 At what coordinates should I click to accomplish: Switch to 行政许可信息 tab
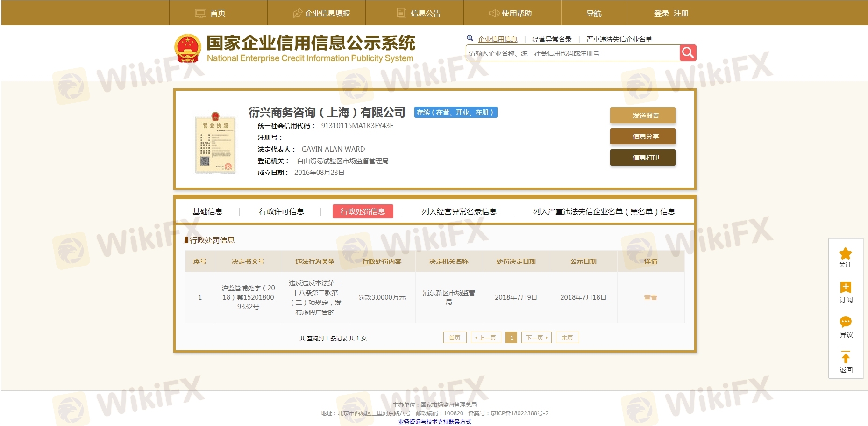(281, 211)
